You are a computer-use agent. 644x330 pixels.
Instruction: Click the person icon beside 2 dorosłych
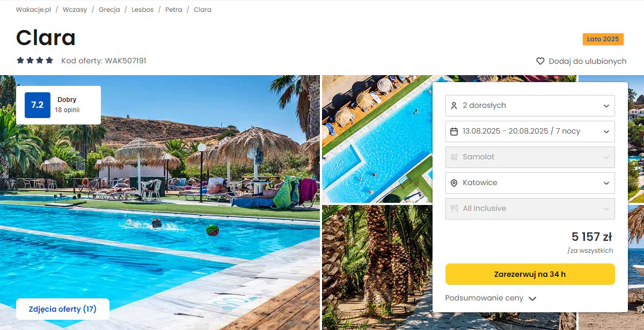point(454,106)
